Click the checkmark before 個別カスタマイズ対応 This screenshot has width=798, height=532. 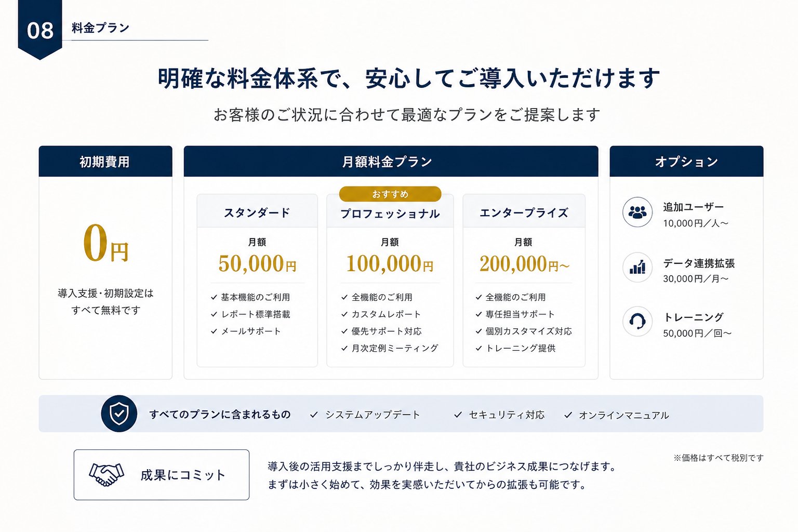(478, 331)
